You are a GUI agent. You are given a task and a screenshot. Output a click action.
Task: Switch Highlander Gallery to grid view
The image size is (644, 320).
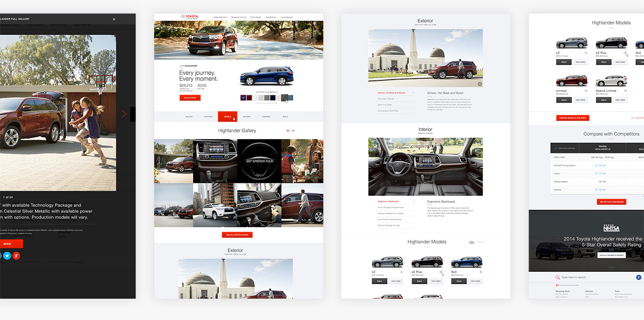pyautogui.click(x=288, y=130)
